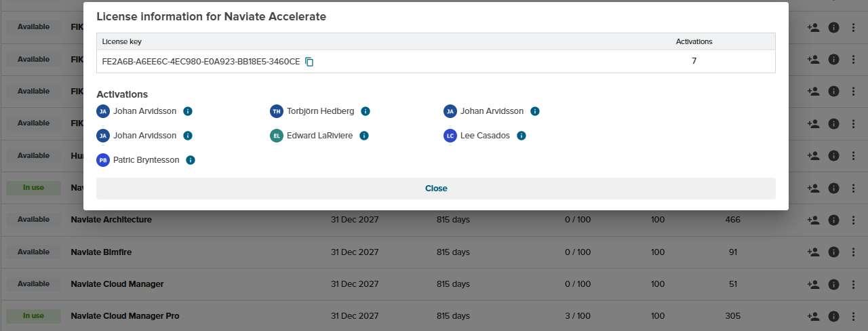This screenshot has width=868, height=331.
Task: Assign a user to Naviate Cloud Manager Pro
Action: pyautogui.click(x=813, y=316)
